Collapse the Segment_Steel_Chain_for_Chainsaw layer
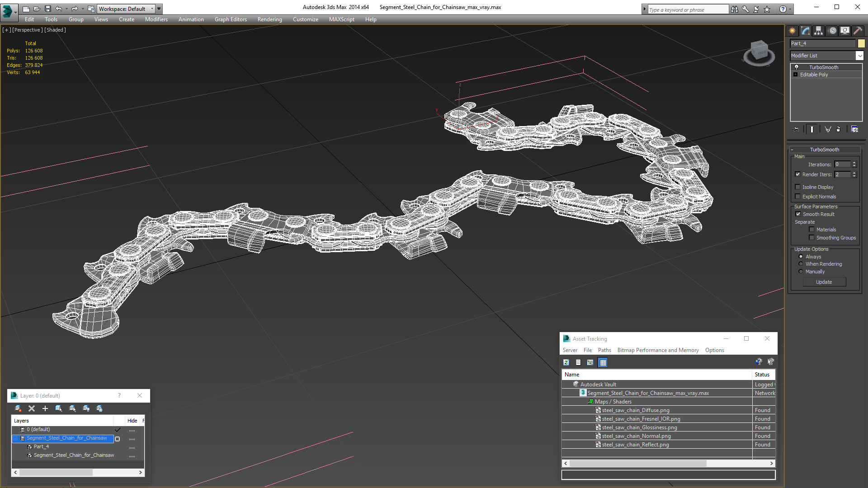Image resolution: width=868 pixels, height=488 pixels. 15,438
